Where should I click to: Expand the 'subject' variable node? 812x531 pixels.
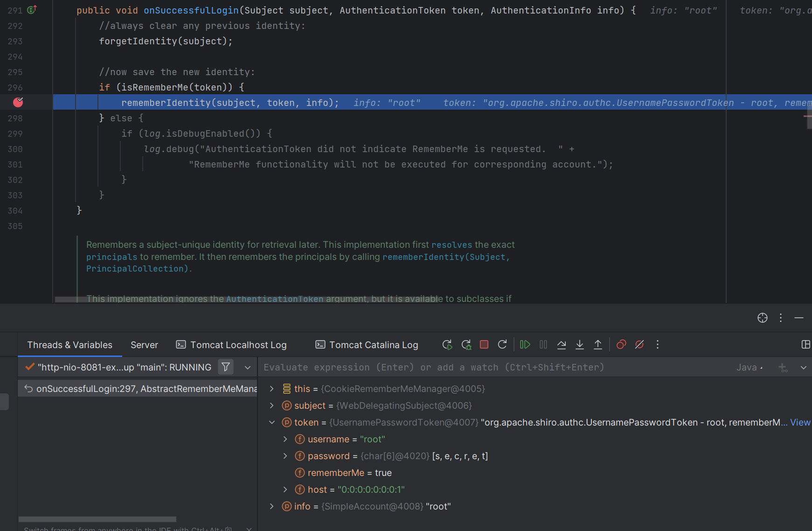click(272, 405)
